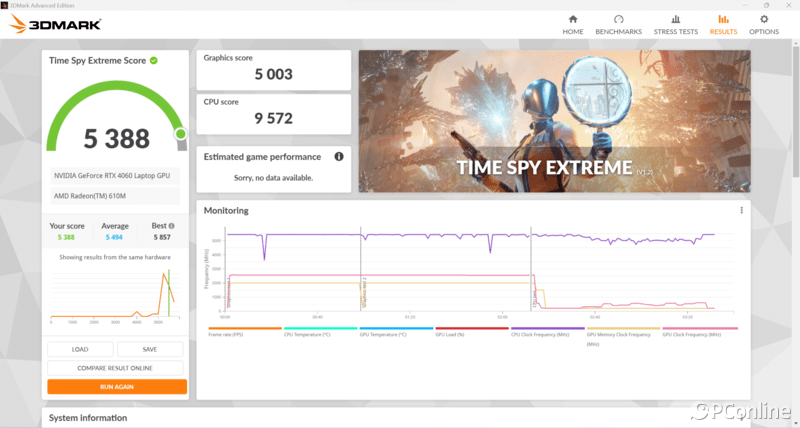Click the score distribution chart
The width and height of the screenshot is (800, 428).
click(x=115, y=295)
